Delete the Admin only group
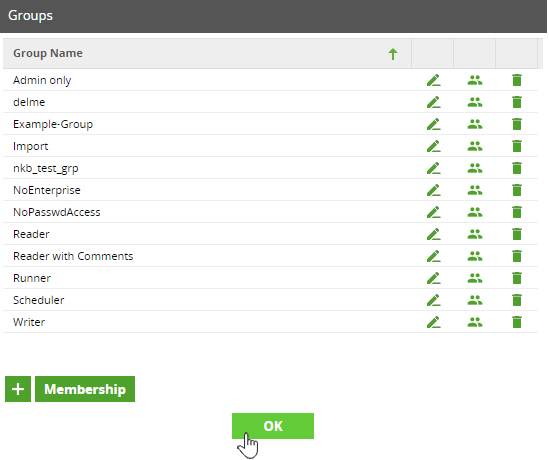Image resolution: width=549 pixels, height=460 pixels. pyautogui.click(x=517, y=80)
